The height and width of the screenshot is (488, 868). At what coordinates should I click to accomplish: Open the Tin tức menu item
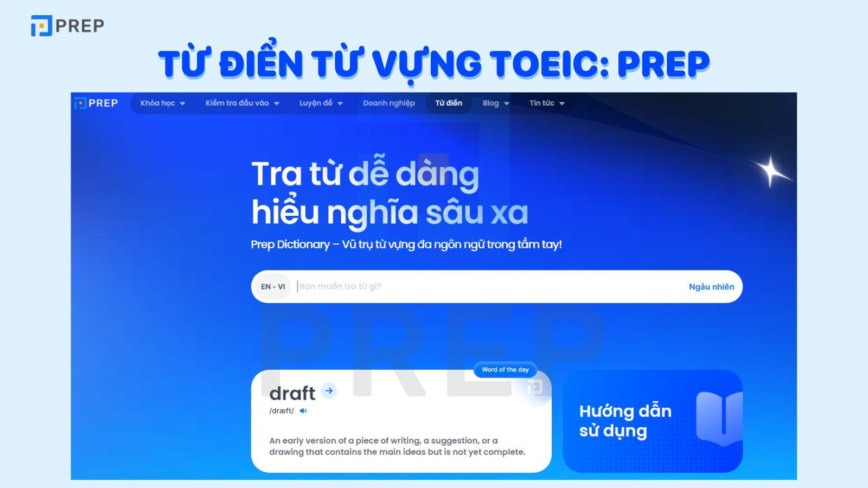(x=546, y=103)
